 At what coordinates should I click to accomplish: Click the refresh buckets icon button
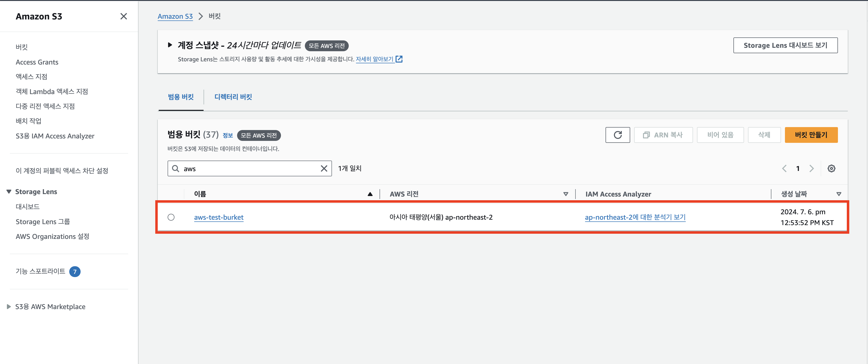617,135
